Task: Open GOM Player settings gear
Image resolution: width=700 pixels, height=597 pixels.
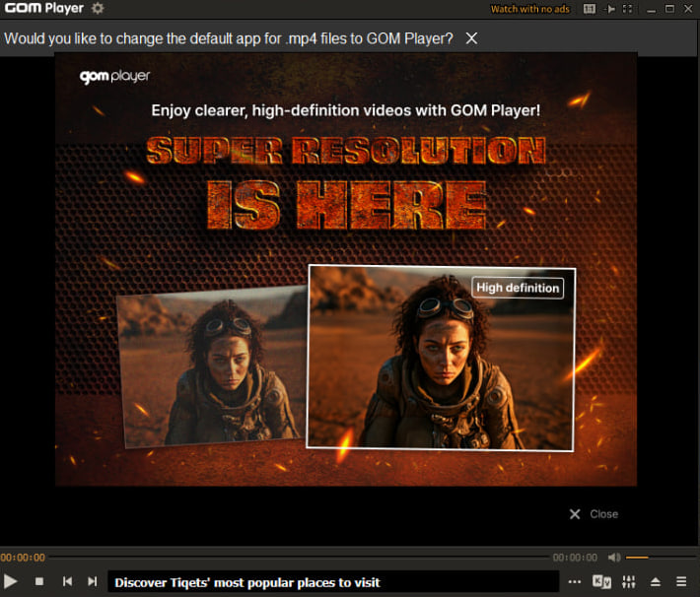Action: click(x=98, y=8)
